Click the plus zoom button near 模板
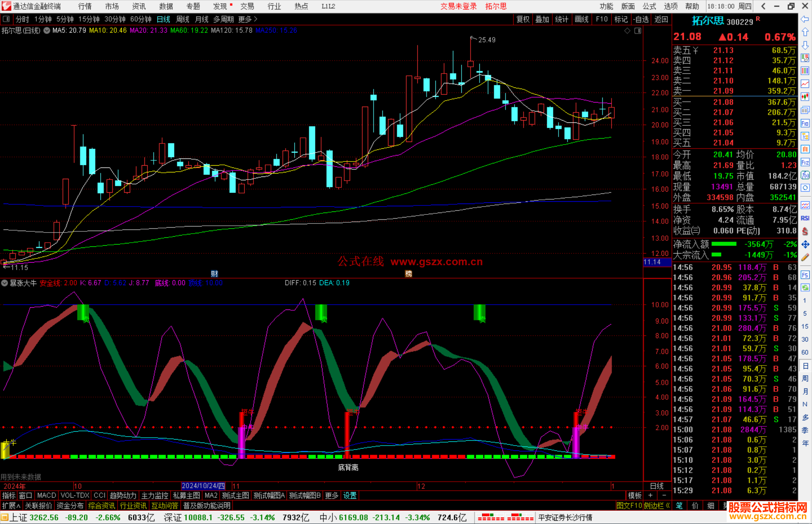The width and height of the screenshot is (812, 524). (650, 495)
